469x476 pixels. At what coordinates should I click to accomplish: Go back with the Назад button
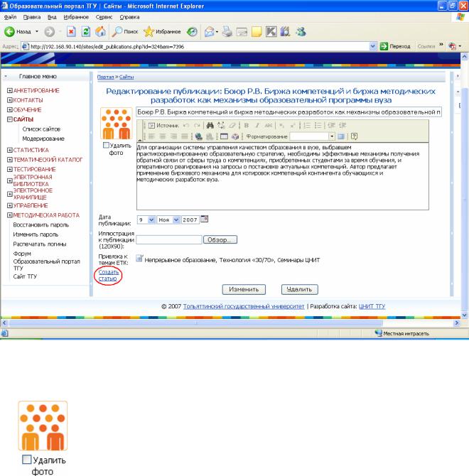click(18, 31)
